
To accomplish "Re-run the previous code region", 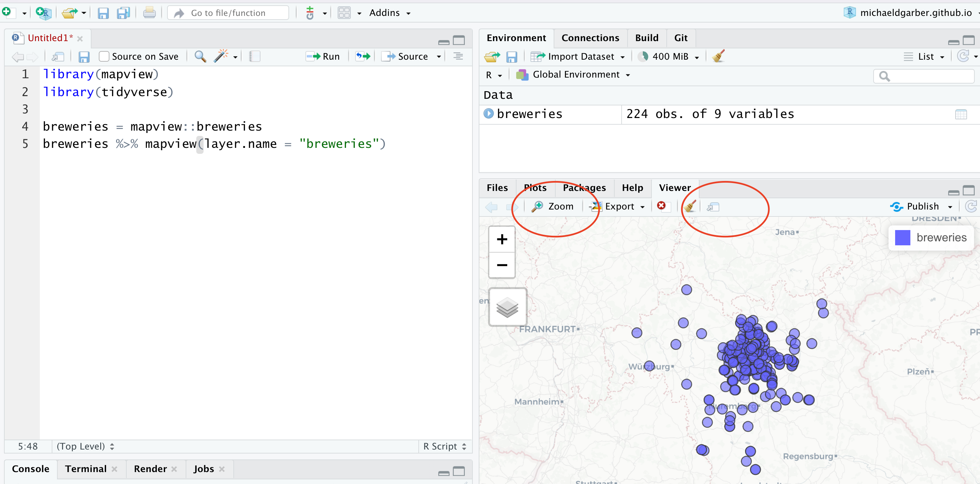I will (x=362, y=56).
